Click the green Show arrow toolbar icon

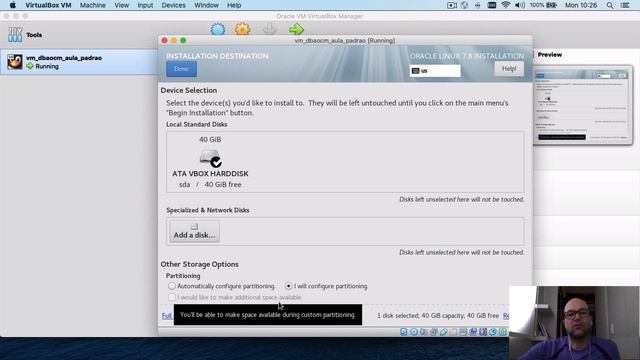click(x=296, y=29)
